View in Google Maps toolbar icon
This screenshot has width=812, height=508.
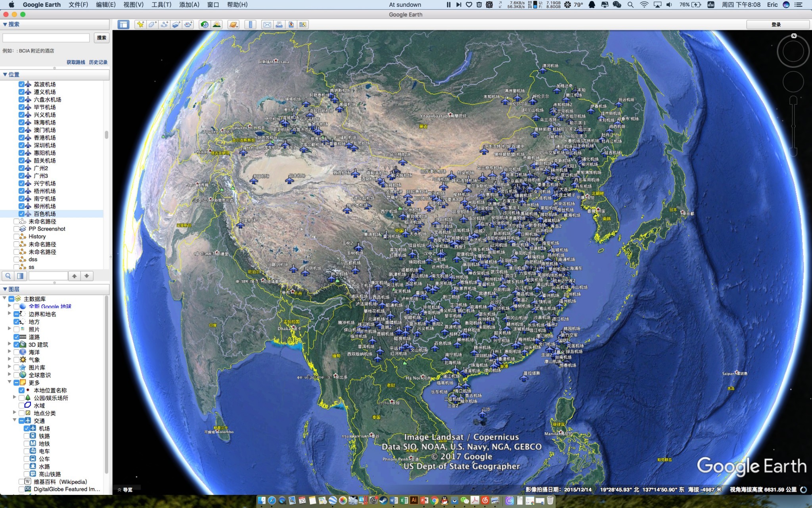pos(303,25)
